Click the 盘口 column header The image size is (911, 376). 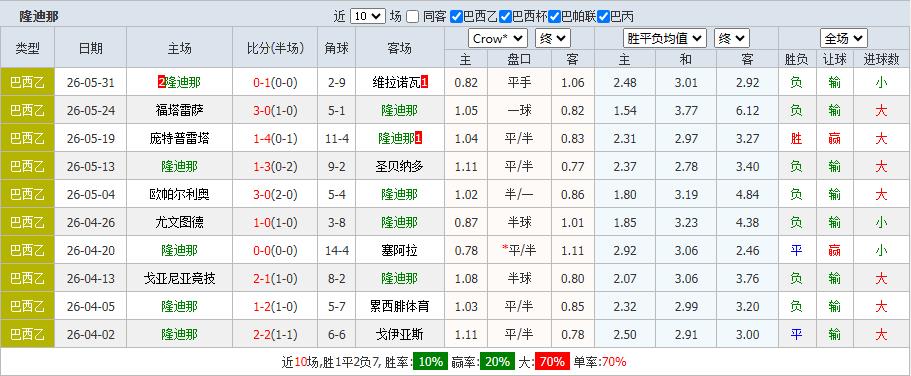click(x=519, y=59)
